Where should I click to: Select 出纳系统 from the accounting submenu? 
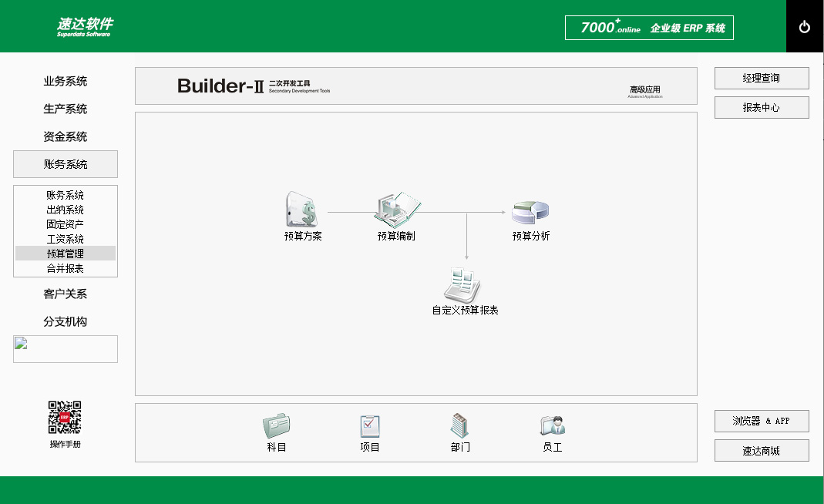[x=65, y=209]
